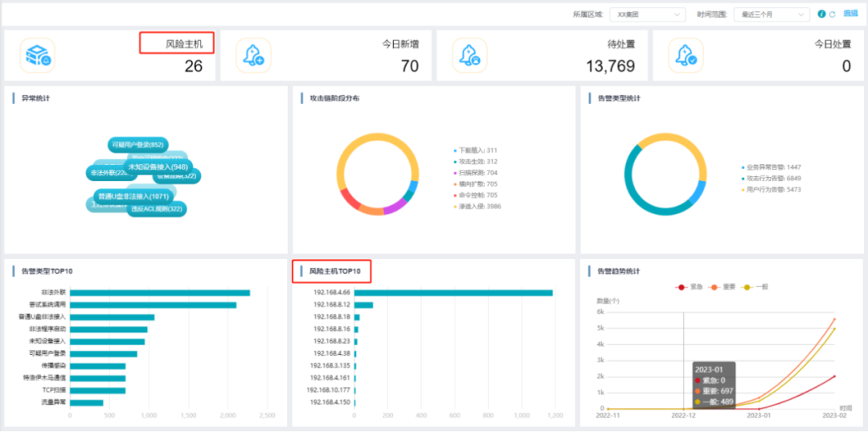Viewport: 868px width, 432px height.
Task: Click the 192.168.4.66 bar in risk hosts
Action: click(x=453, y=293)
